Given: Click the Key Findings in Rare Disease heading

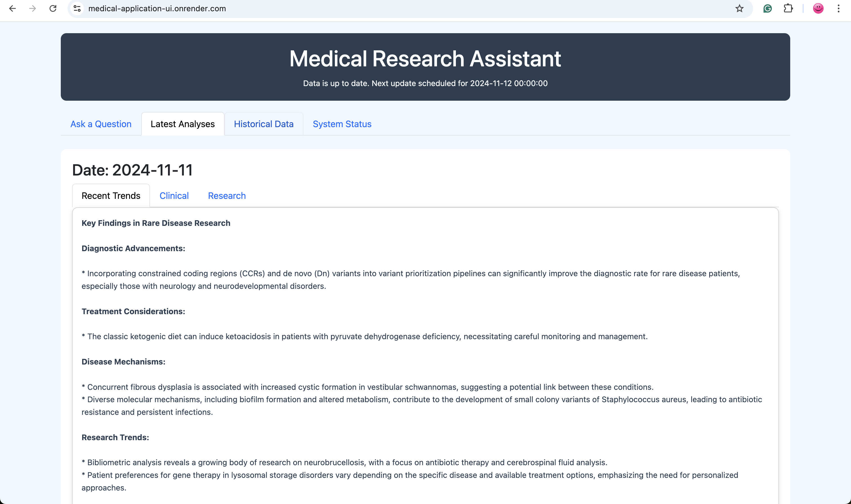Looking at the screenshot, I should (156, 223).
